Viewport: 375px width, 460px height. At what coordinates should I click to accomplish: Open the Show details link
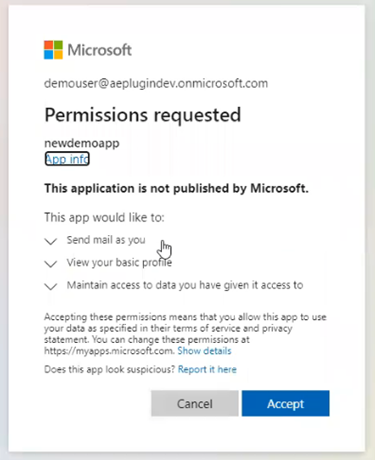pos(204,351)
